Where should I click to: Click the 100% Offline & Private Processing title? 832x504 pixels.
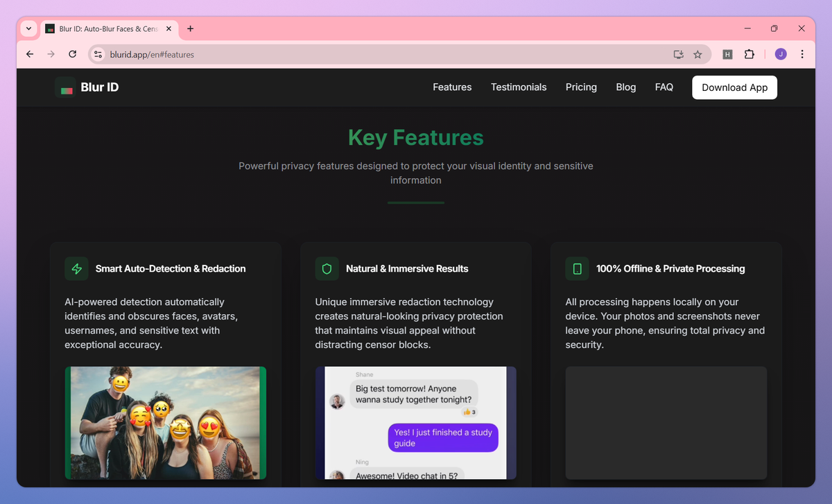670,269
